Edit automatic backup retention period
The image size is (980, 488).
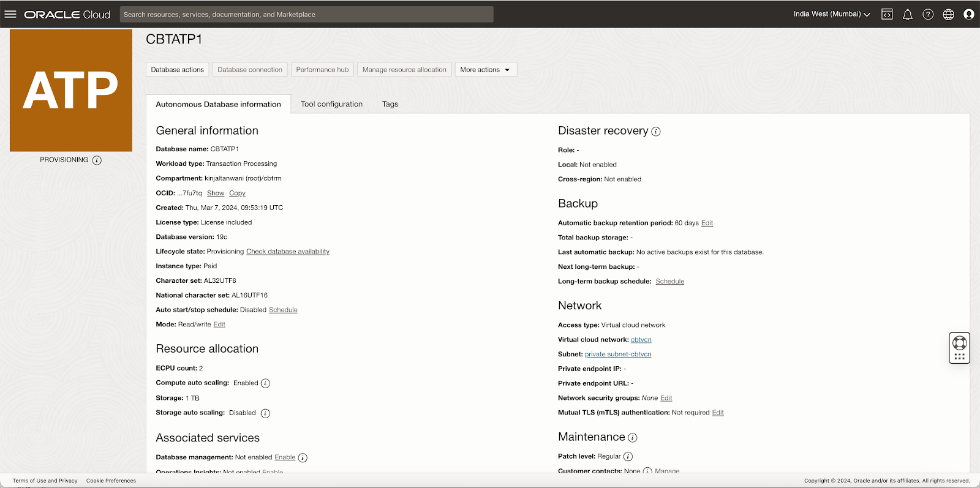tap(707, 223)
